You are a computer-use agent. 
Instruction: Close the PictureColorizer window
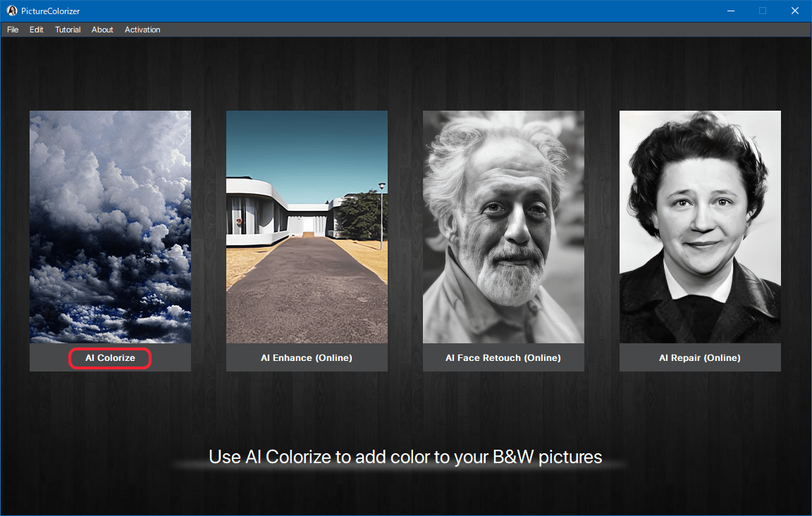[x=795, y=11]
